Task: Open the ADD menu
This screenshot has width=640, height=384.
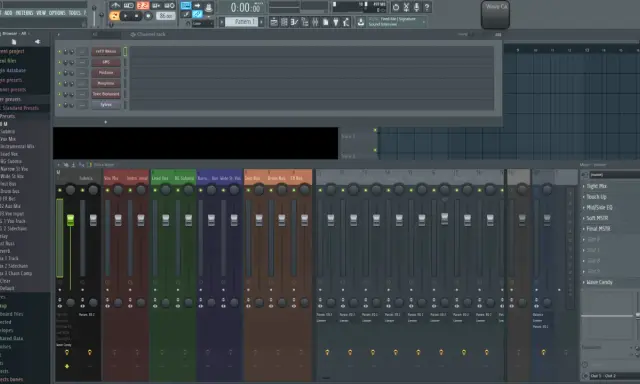Action: pos(8,13)
